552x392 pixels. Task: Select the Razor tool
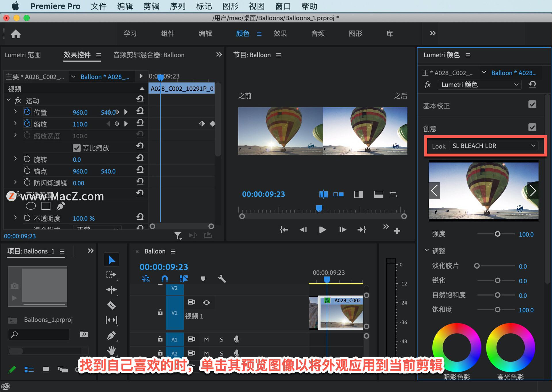click(111, 305)
